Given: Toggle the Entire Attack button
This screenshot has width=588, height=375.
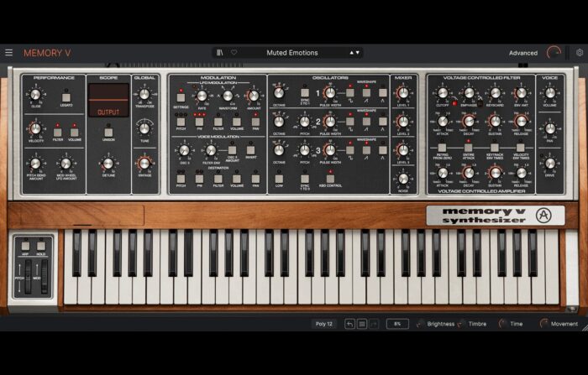Looking at the screenshot, I should coord(469,148).
